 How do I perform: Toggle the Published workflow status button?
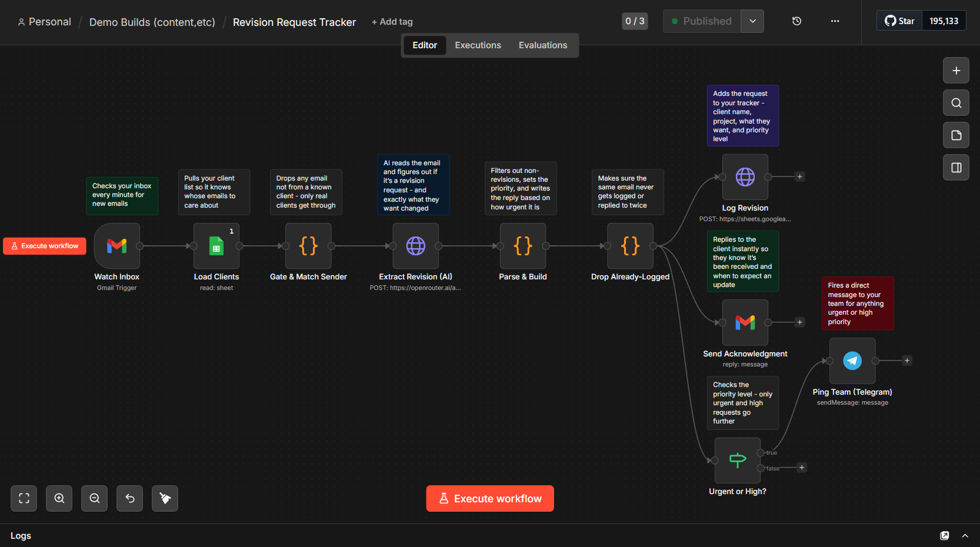(702, 21)
